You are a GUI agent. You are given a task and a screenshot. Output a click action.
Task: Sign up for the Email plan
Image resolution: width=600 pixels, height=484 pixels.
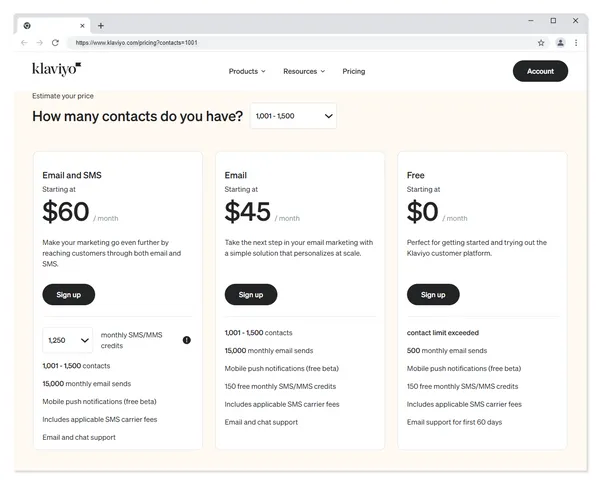point(251,295)
